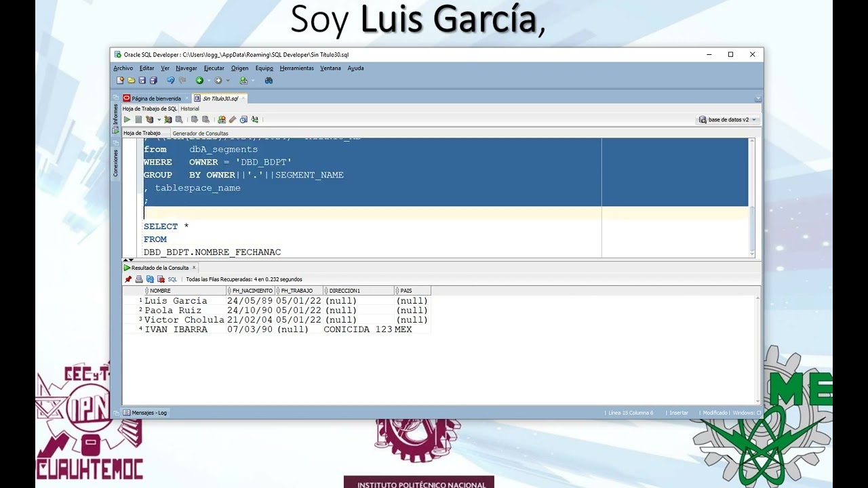868x488 pixels.
Task: Open the Conexiones side panel
Action: tap(115, 163)
